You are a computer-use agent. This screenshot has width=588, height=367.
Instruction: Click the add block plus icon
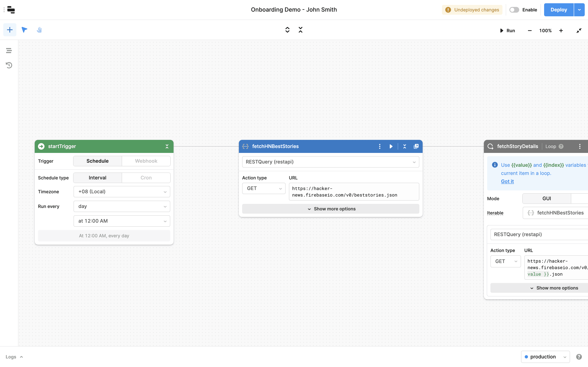(10, 30)
